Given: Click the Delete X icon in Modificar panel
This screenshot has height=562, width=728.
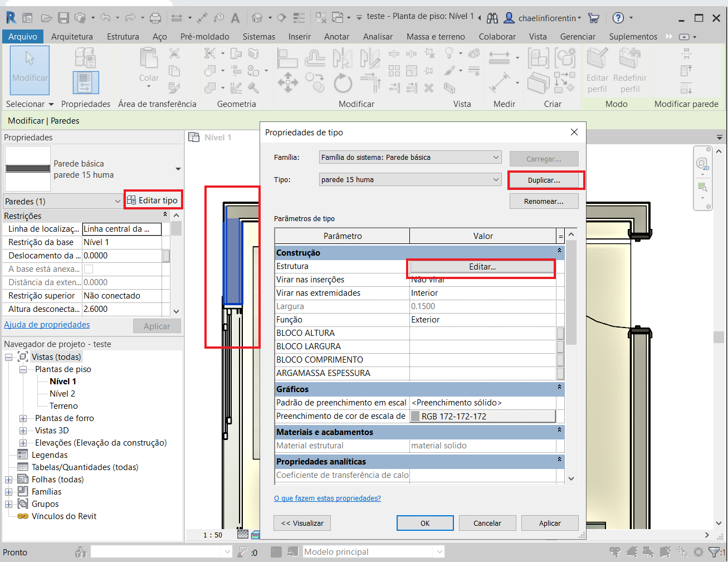Looking at the screenshot, I should 428,87.
